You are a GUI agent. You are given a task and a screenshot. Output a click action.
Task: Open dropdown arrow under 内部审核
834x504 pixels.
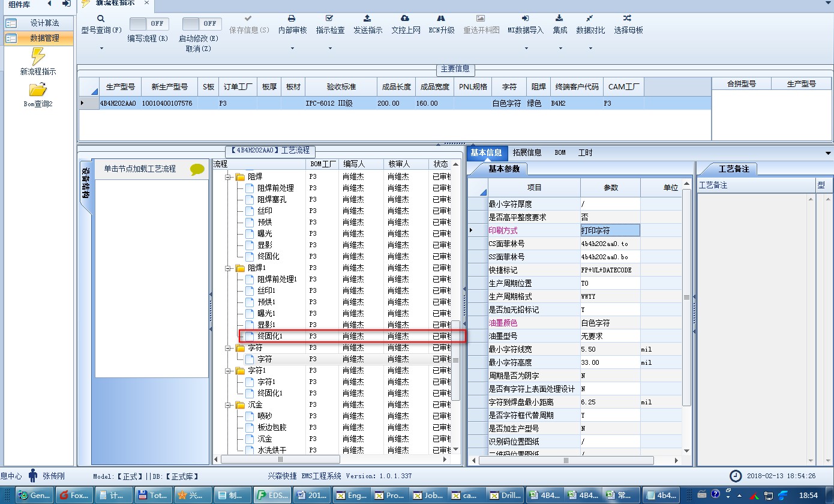tap(292, 48)
